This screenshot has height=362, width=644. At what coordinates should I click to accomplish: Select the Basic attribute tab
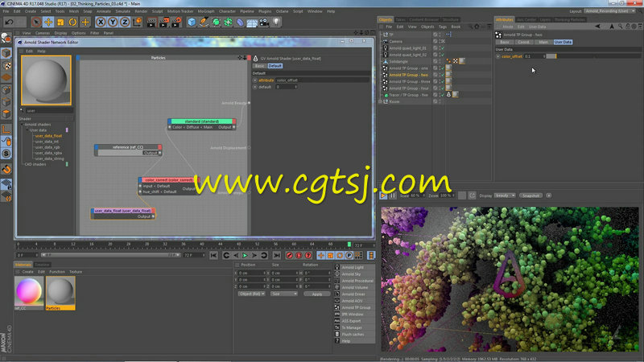point(505,42)
